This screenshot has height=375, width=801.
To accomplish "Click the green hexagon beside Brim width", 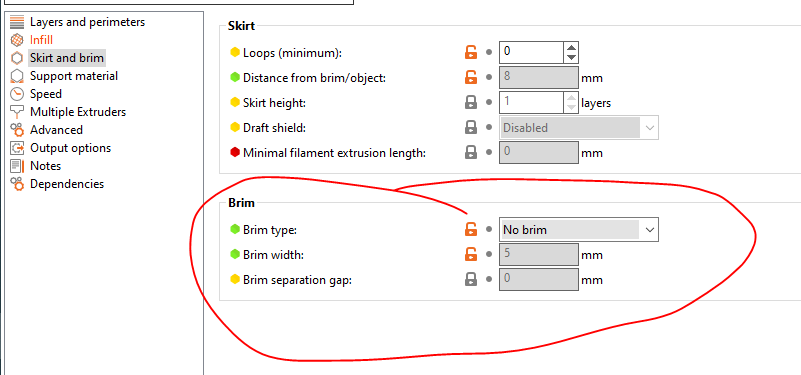I will (235, 254).
